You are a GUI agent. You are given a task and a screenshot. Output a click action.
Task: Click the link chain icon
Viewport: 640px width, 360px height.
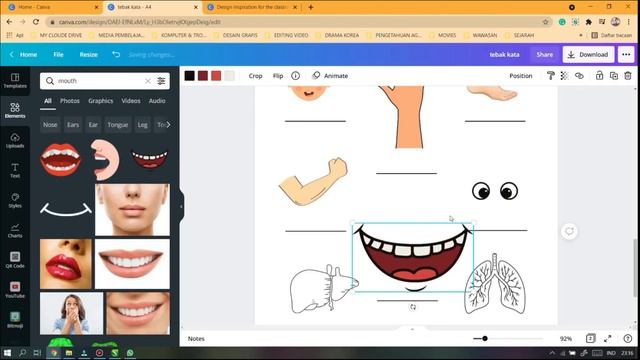click(x=579, y=76)
